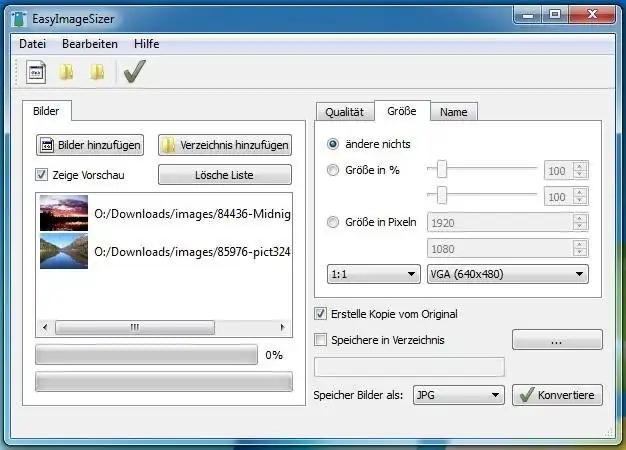
Task: Increase the first percent spinner value
Action: point(580,167)
